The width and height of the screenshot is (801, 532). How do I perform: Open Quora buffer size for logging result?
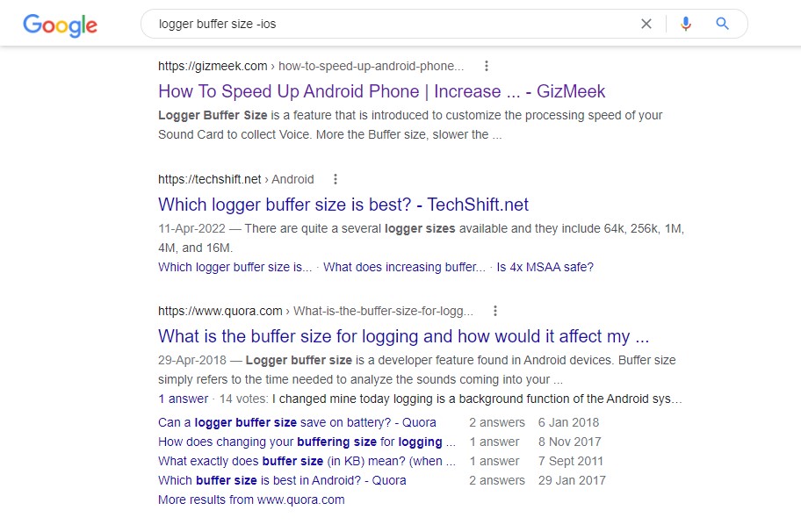(403, 336)
